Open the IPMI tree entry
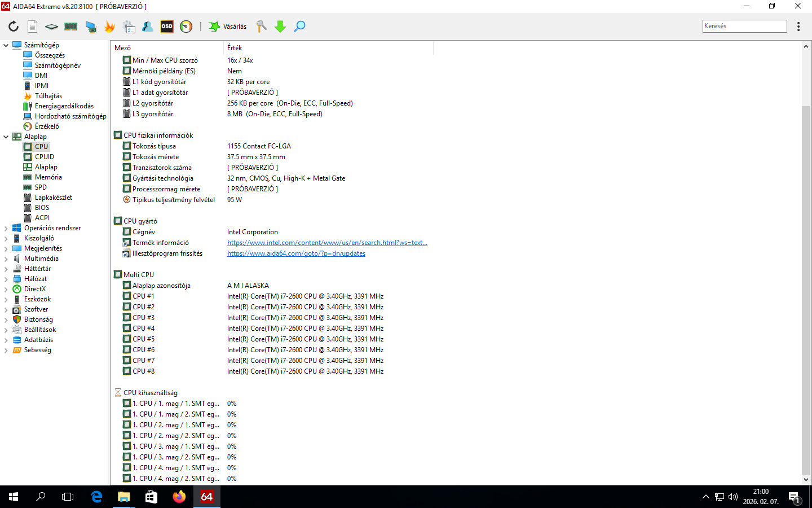The height and width of the screenshot is (508, 812). pos(41,86)
